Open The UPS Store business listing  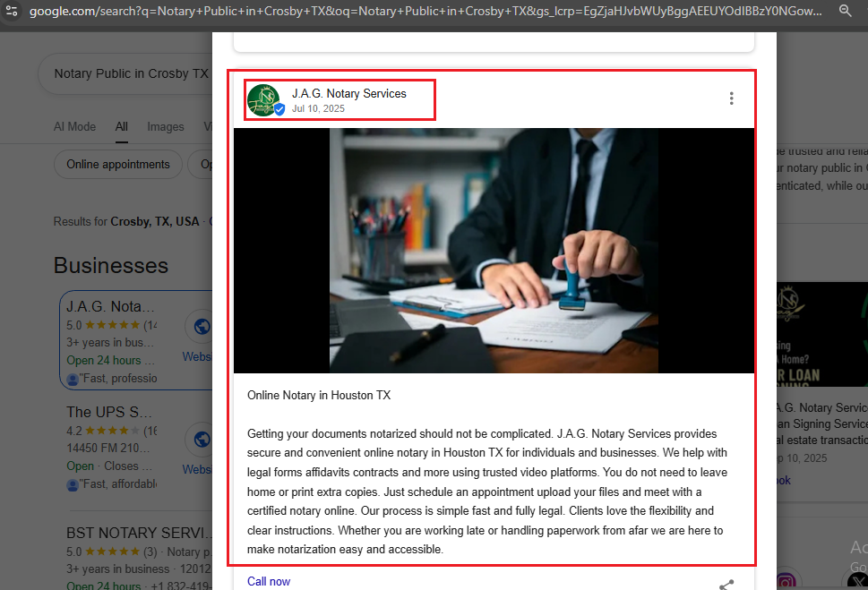coord(109,413)
